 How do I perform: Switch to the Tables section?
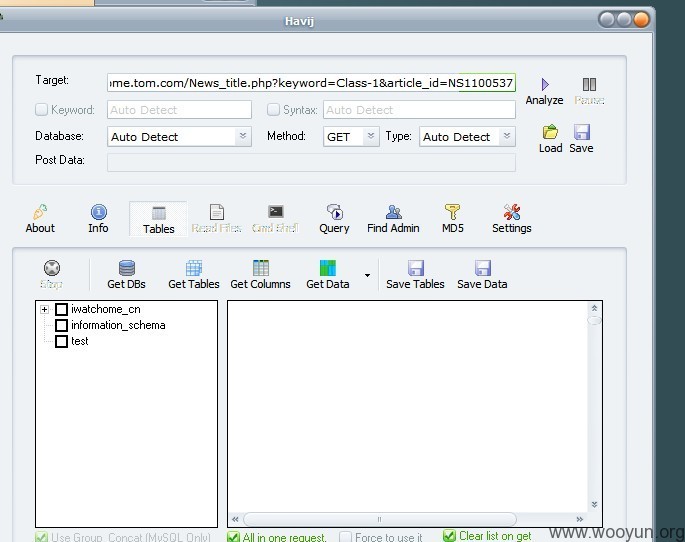pyautogui.click(x=158, y=219)
